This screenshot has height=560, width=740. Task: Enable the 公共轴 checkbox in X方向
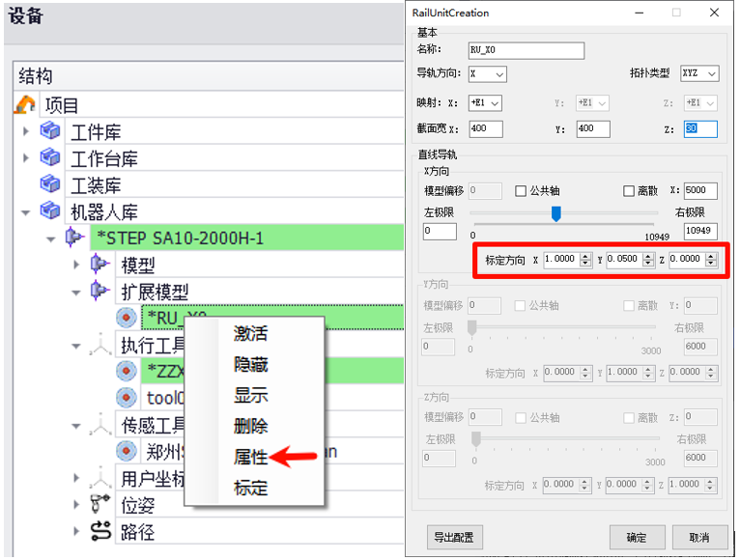521,191
